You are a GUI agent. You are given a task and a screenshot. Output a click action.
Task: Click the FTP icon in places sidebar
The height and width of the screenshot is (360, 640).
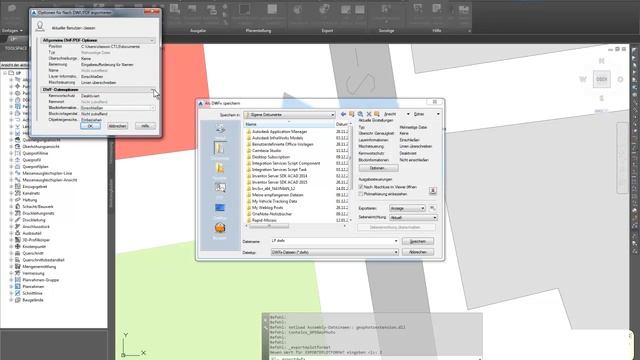click(220, 188)
